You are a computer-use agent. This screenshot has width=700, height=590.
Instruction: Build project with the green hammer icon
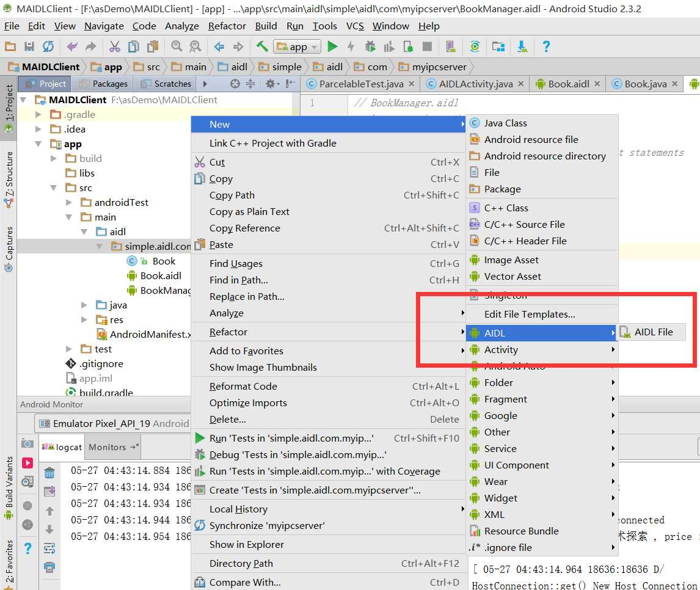tap(262, 46)
